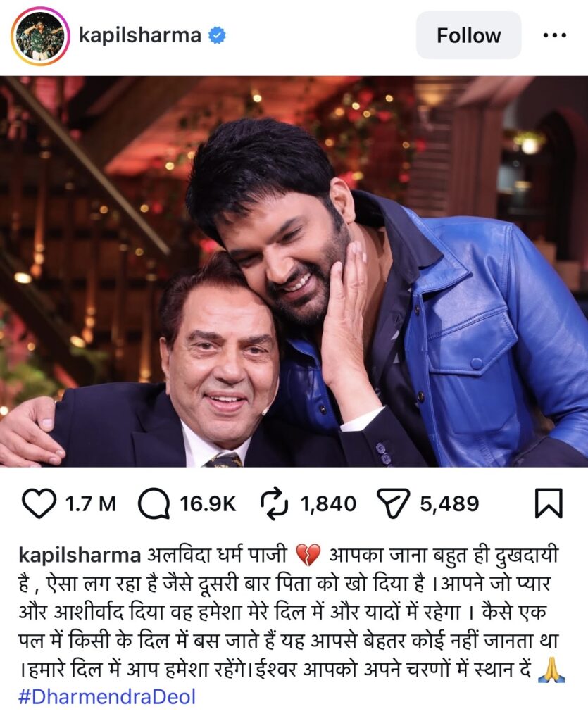Open the three-dot more options menu

[554, 35]
